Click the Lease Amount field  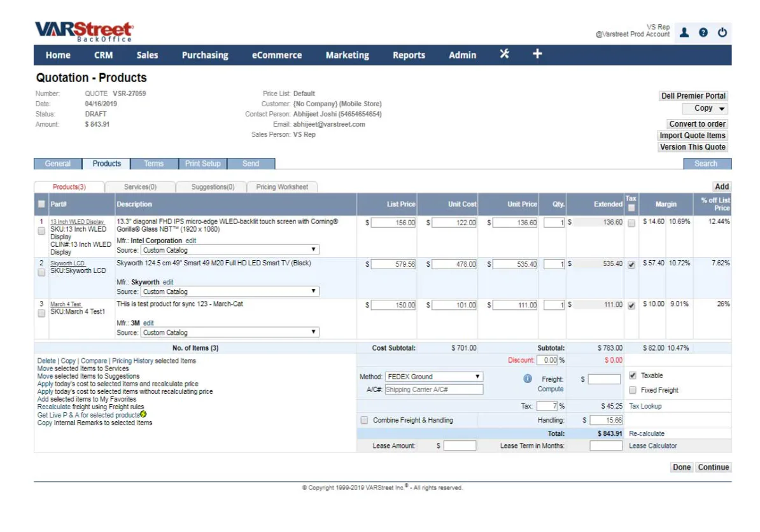point(460,445)
